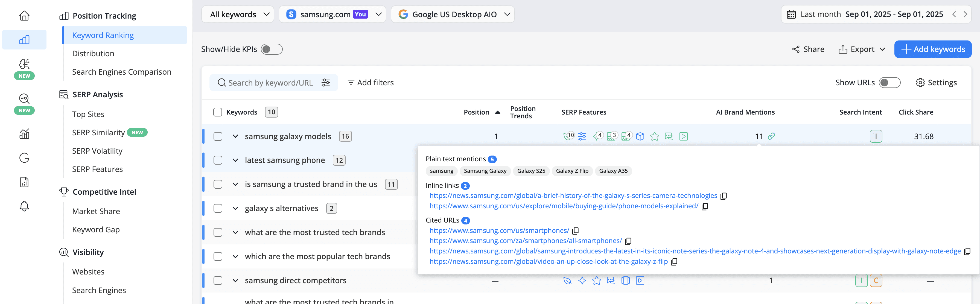
Task: Click the Search by keyword/URL field
Action: 270,83
